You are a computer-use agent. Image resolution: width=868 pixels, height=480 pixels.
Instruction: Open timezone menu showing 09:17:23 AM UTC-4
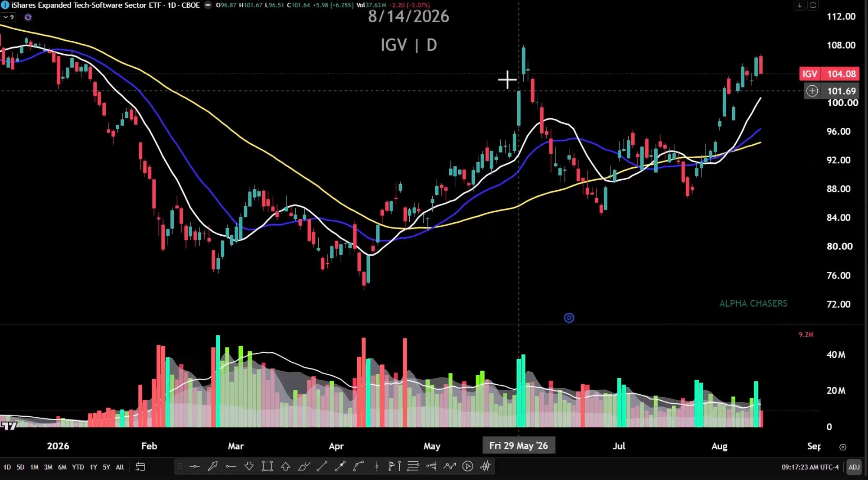click(810, 467)
